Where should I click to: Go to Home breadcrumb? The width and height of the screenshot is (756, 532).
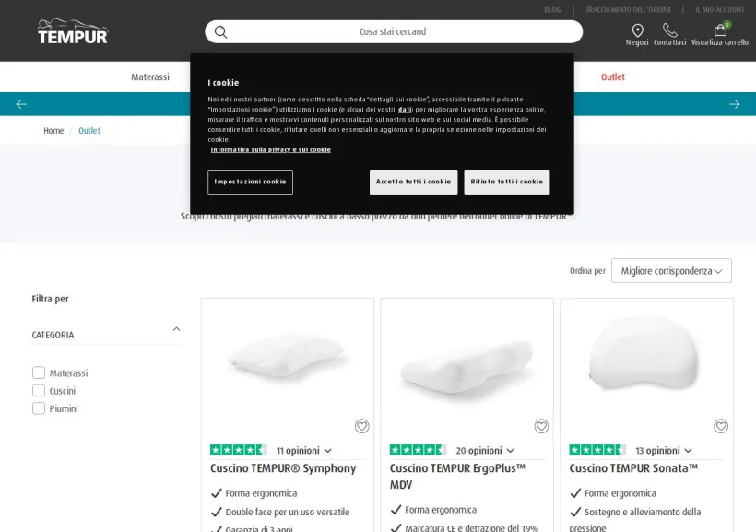coord(53,131)
